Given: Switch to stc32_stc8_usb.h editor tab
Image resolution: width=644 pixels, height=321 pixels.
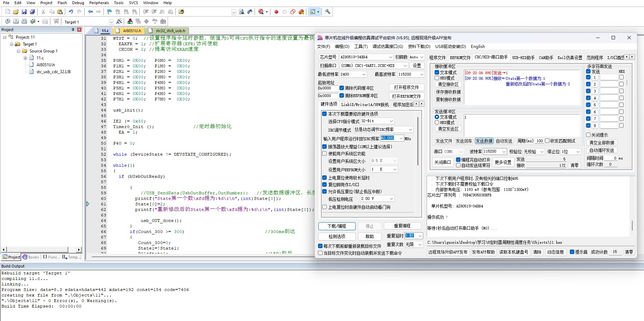Looking at the screenshot, I should click(x=167, y=31).
